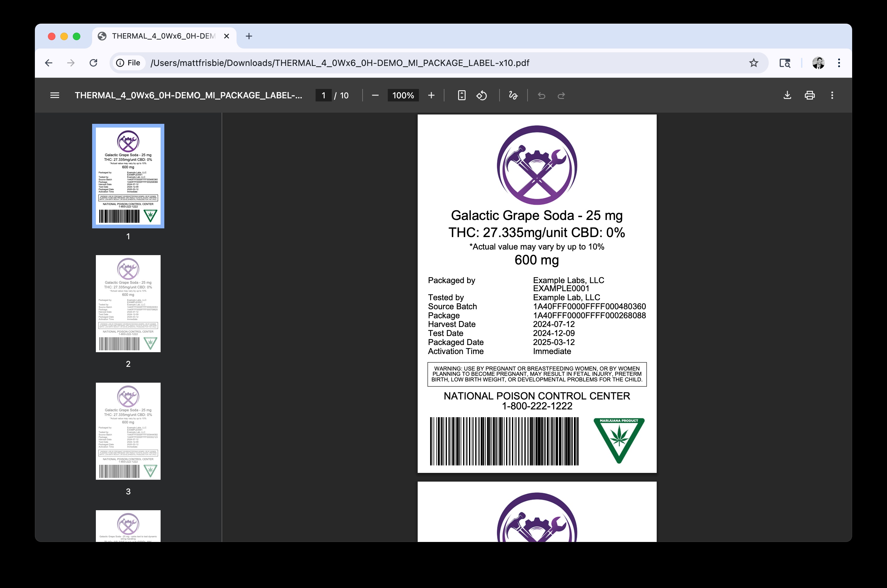Bookmark this page with the star
The image size is (887, 588).
[x=753, y=63]
